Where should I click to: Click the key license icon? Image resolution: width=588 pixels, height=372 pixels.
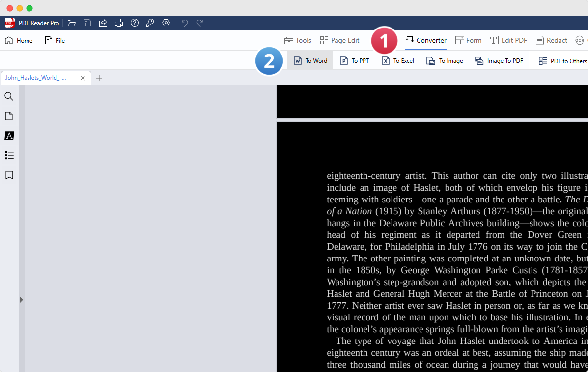coord(150,23)
